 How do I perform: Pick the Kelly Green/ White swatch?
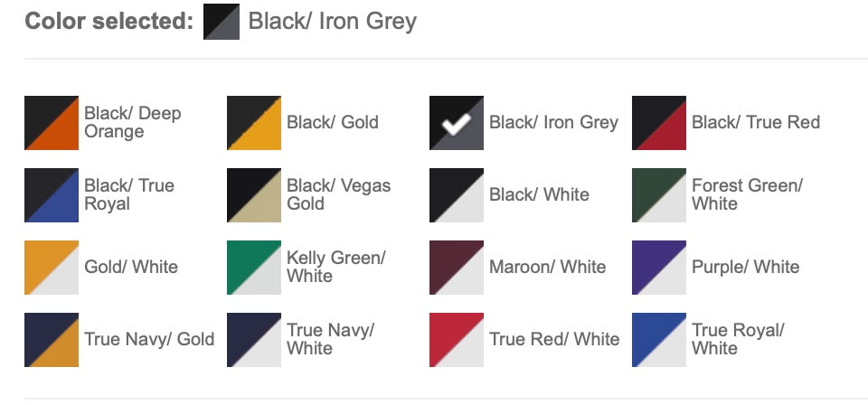(x=254, y=268)
